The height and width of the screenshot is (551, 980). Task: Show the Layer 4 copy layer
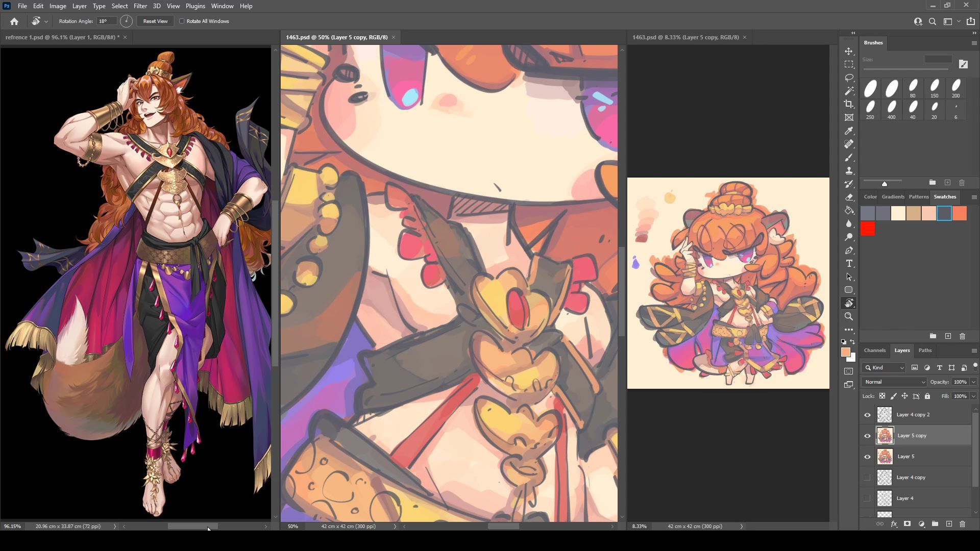coord(867,478)
